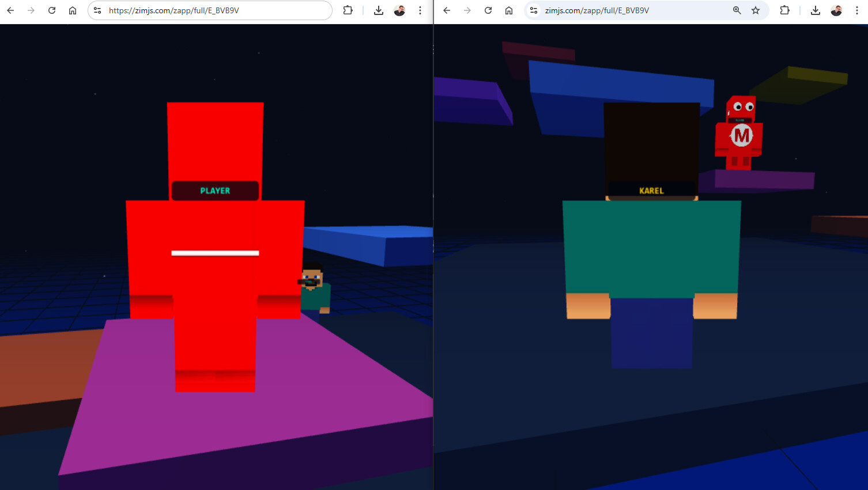Open extensions puzzle icon in left browser
Viewport: 868px width, 490px height.
[x=348, y=10]
